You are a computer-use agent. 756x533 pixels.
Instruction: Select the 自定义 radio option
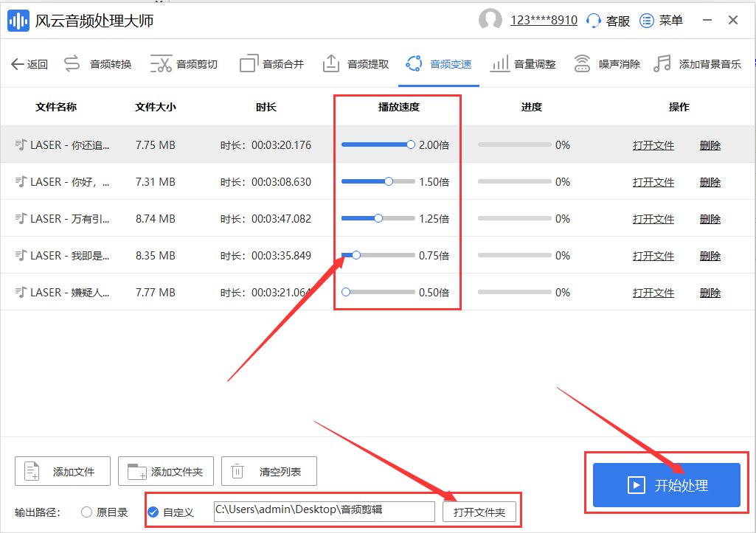[153, 512]
